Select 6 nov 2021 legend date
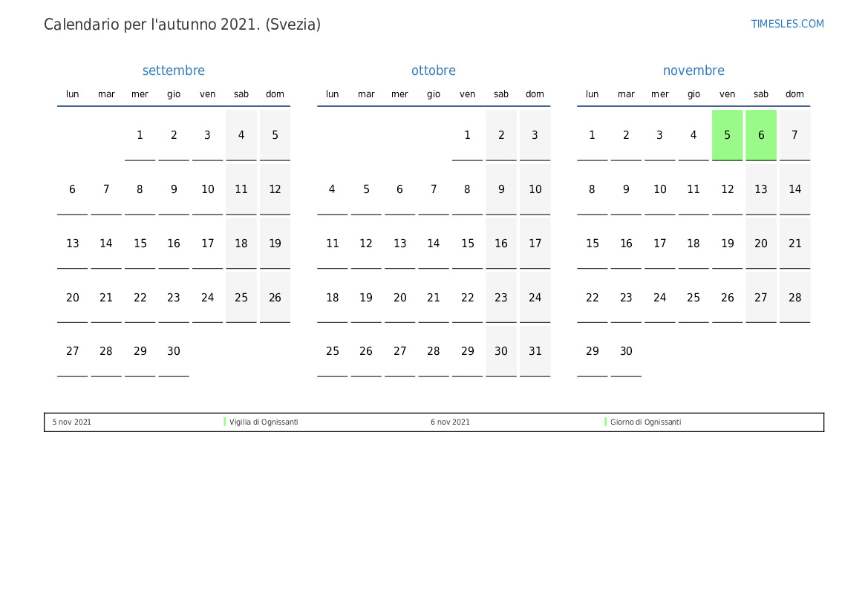Screen dimensions: 868x614 pyautogui.click(x=450, y=422)
